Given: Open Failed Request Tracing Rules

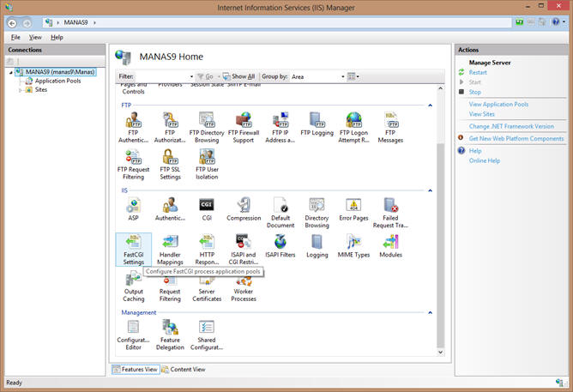Looking at the screenshot, I should (390, 213).
